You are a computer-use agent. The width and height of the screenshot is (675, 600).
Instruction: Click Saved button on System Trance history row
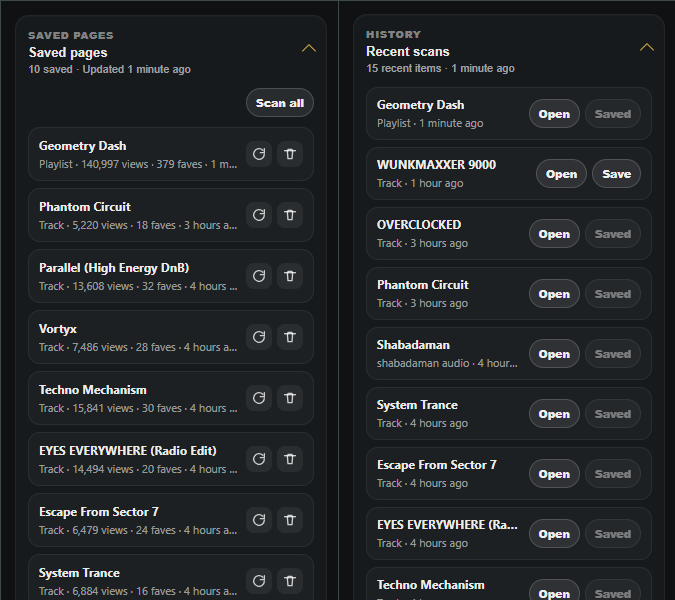tap(613, 414)
